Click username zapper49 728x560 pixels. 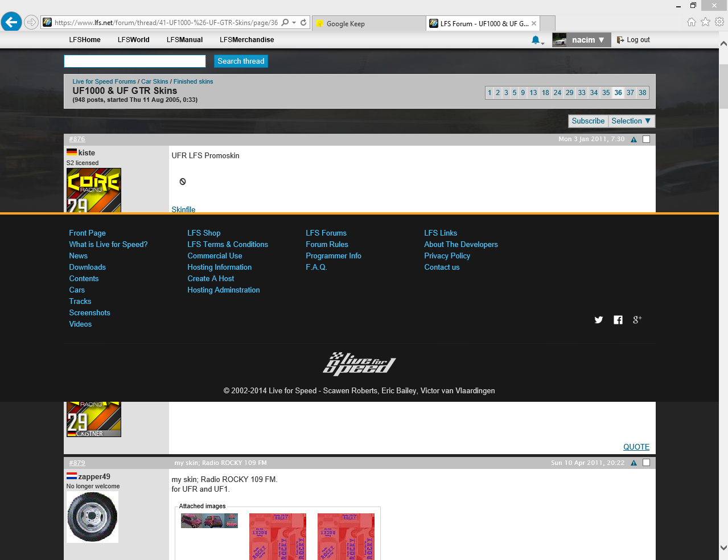coord(94,477)
